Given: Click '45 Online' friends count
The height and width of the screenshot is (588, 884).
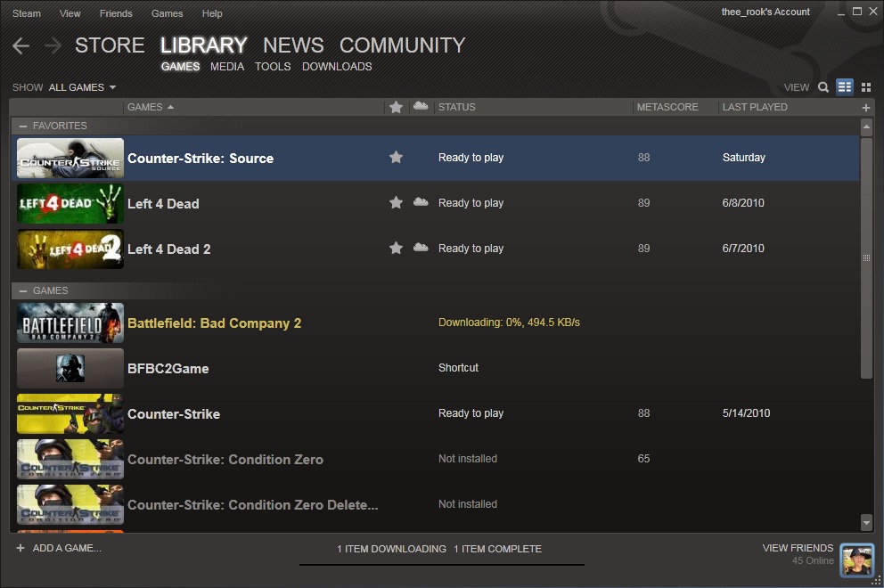Looking at the screenshot, I should tap(813, 560).
